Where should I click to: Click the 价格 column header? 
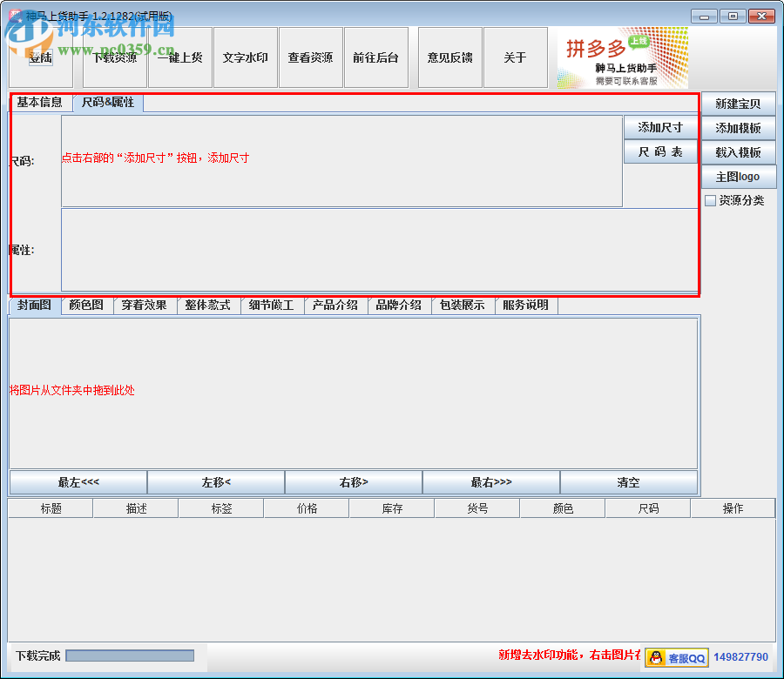click(307, 508)
